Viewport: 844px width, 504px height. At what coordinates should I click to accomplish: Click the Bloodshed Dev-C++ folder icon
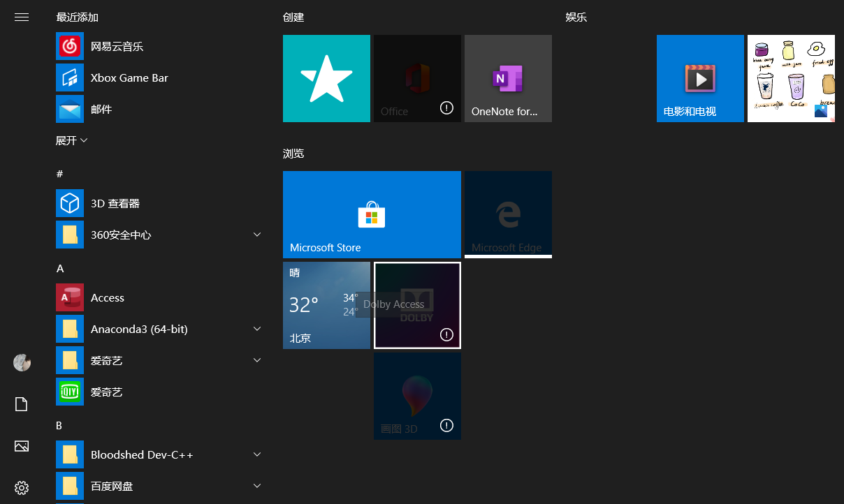click(70, 455)
